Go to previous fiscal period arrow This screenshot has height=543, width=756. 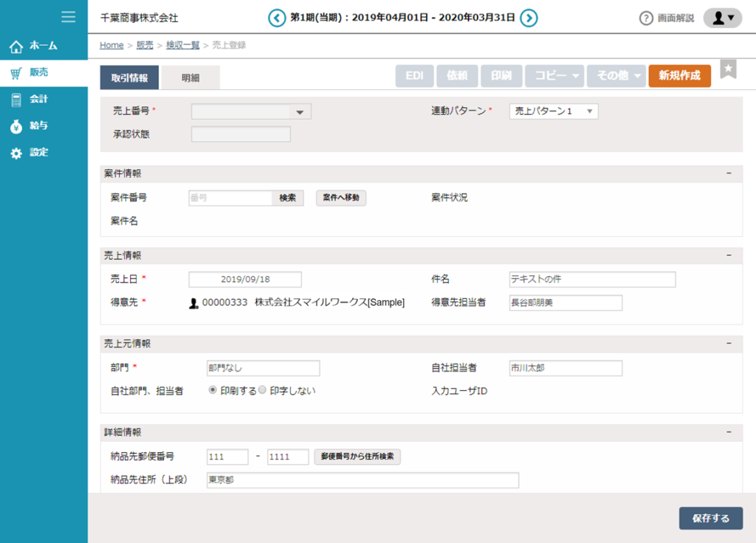point(277,18)
